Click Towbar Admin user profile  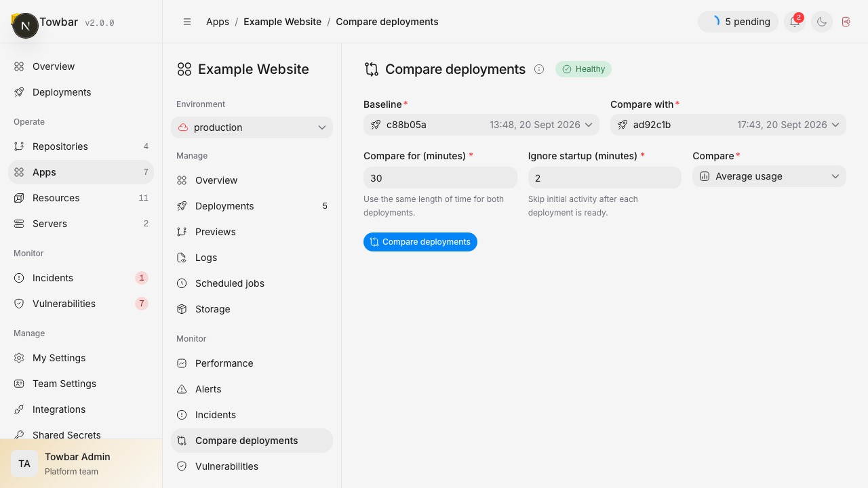tap(81, 464)
